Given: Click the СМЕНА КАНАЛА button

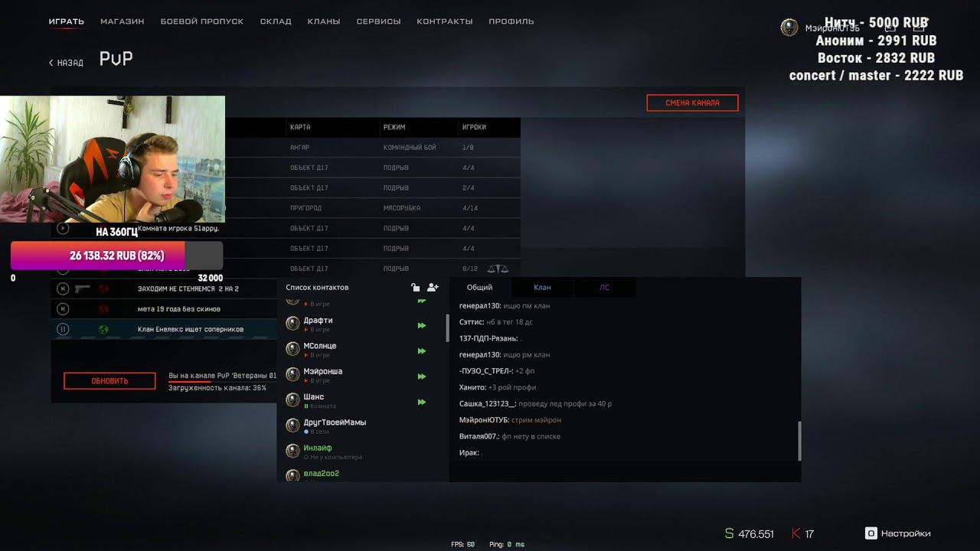Looking at the screenshot, I should 692,103.
